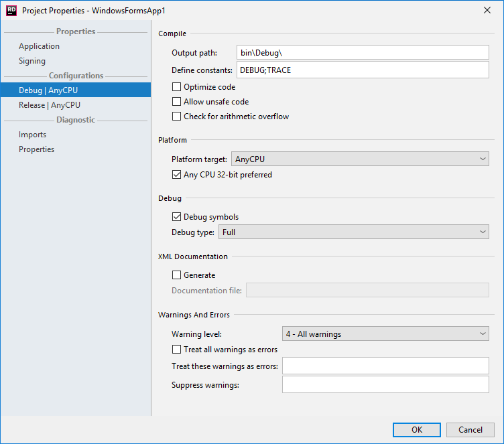This screenshot has width=504, height=444.
Task: Toggle the Debug symbols checkbox
Action: pyautogui.click(x=176, y=217)
